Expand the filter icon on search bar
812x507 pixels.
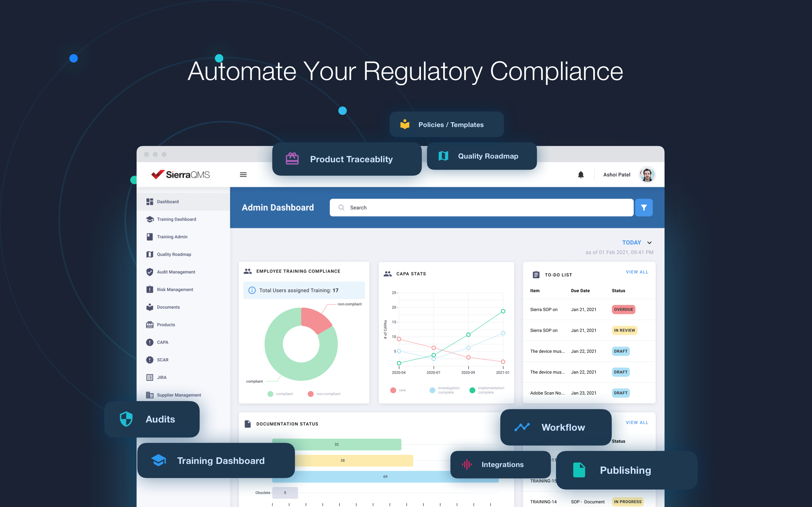click(644, 207)
